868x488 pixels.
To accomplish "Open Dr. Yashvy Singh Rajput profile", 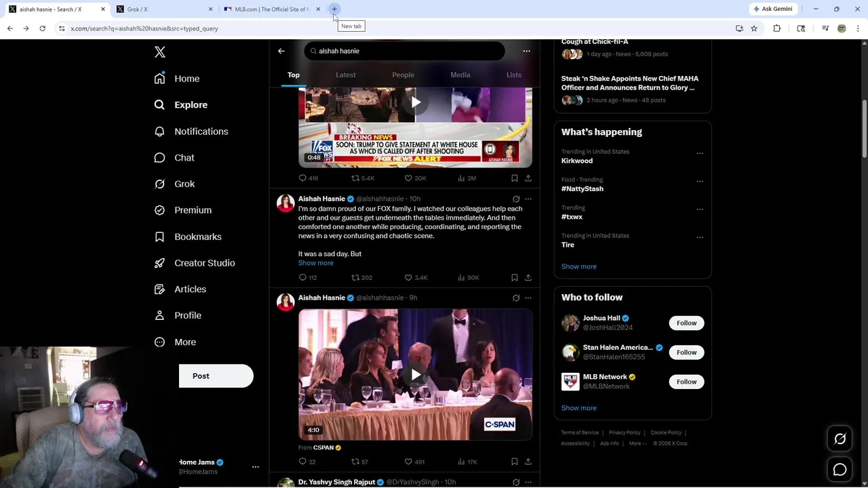I will (336, 482).
